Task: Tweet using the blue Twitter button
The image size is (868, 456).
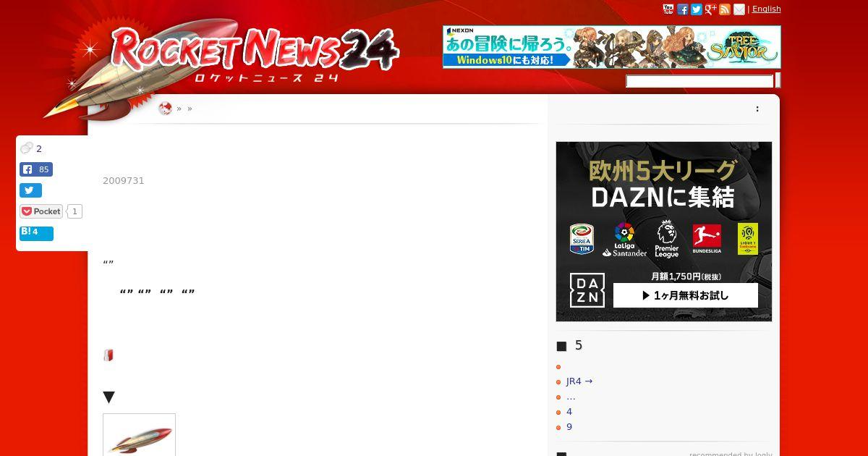Action: [30, 190]
